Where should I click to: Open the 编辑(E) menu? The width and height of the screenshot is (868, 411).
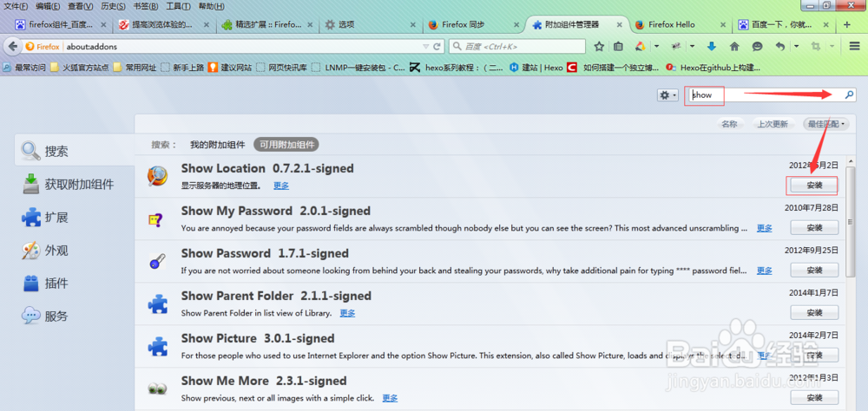tap(48, 7)
